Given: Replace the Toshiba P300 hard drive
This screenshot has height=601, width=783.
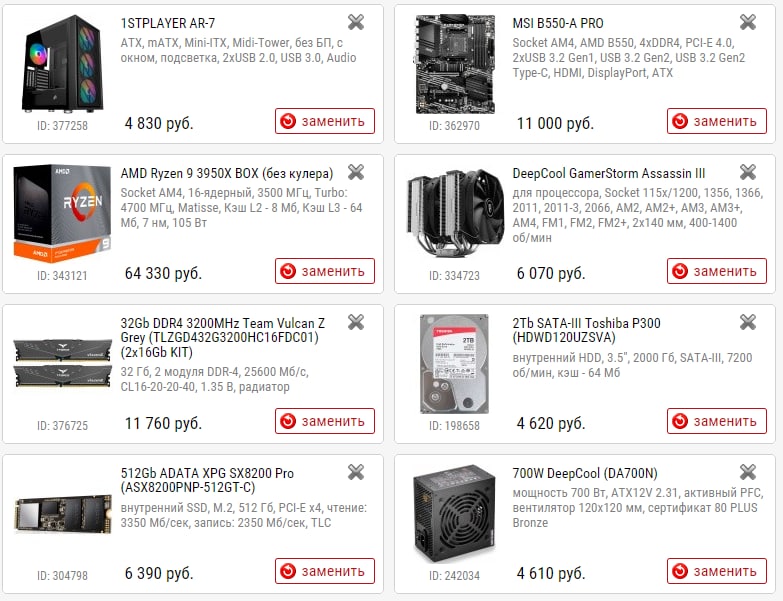Looking at the screenshot, I should point(717,421).
